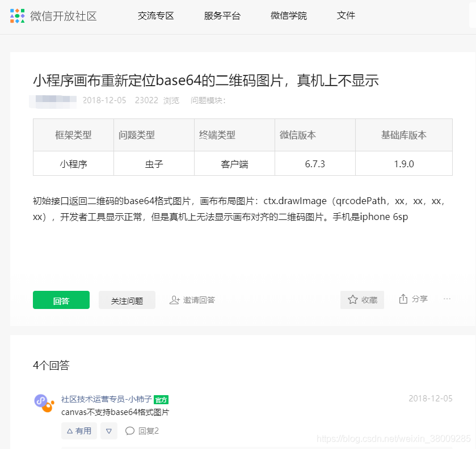Click the 客户端 table cell
Screen dimensions: 476x449
234,164
